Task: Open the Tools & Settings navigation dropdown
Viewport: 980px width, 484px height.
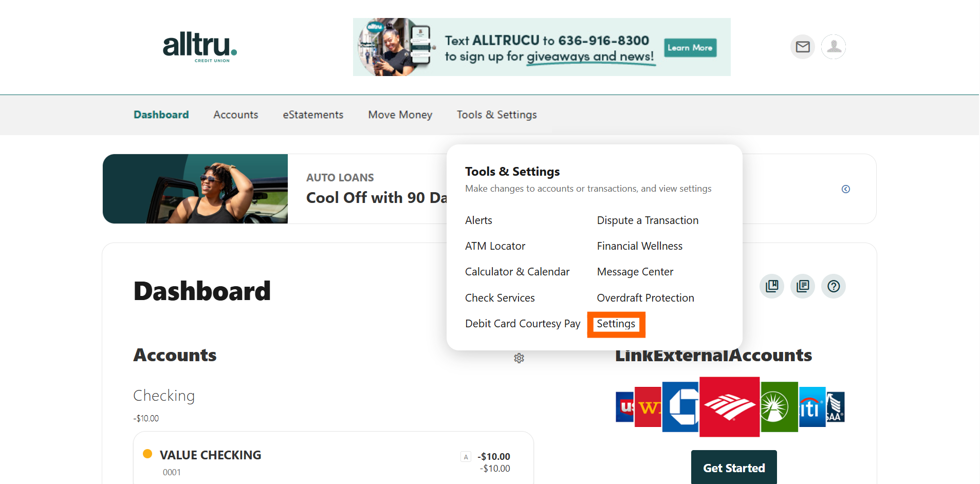Action: tap(496, 115)
